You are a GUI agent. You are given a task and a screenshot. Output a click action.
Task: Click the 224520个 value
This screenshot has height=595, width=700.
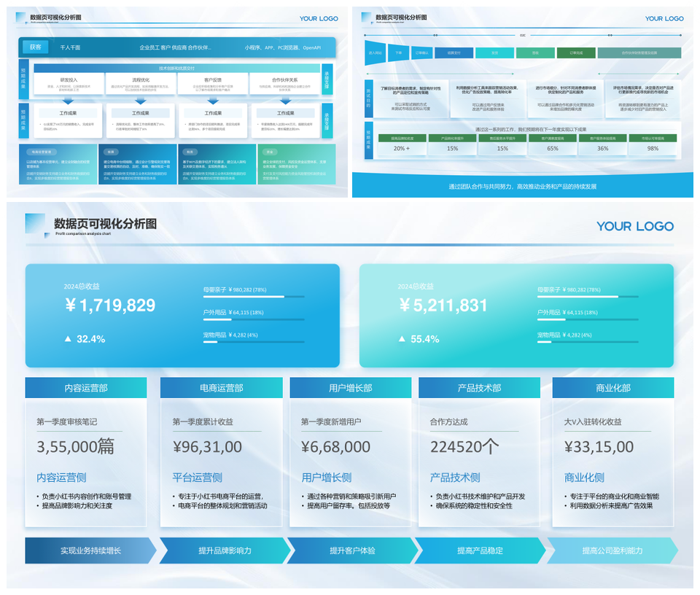click(464, 447)
